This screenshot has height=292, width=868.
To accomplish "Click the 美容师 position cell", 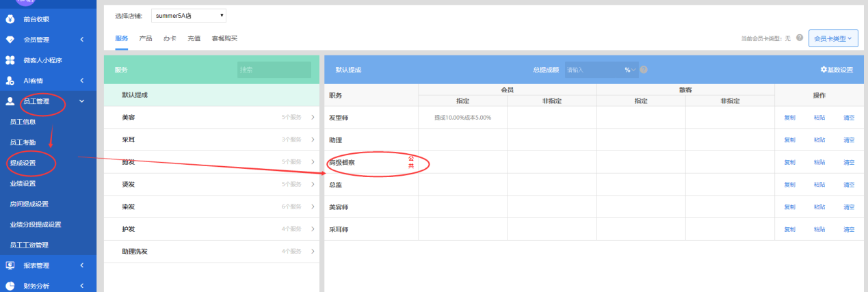I will 371,207.
